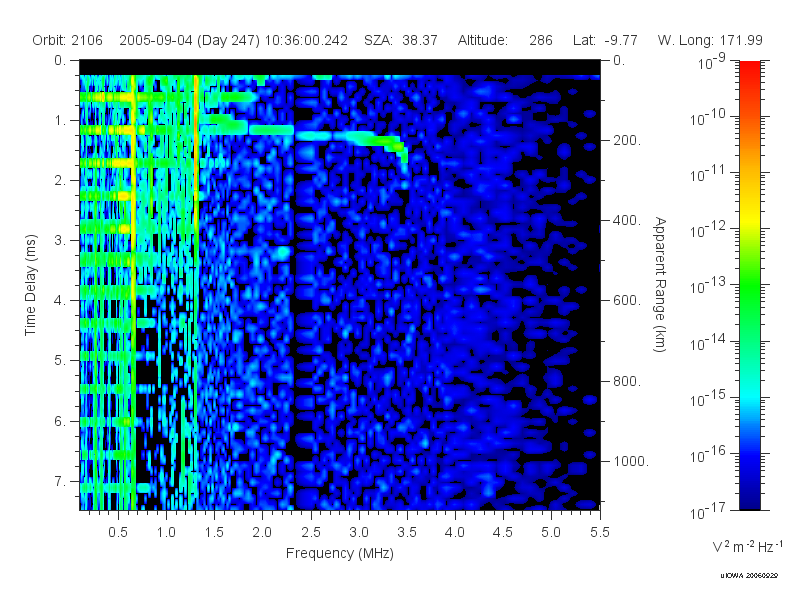
Task: Click the Frequency (MHz) axis label
Action: point(340,553)
